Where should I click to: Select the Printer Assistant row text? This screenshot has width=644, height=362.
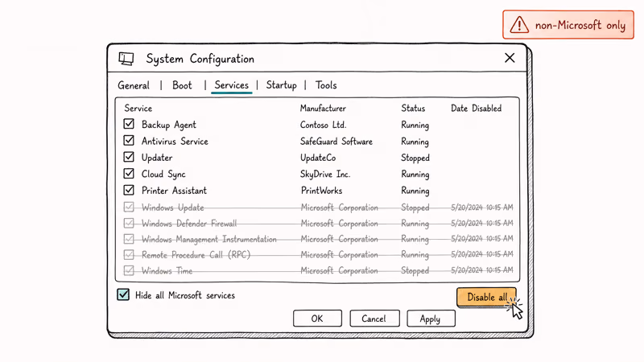[174, 191]
